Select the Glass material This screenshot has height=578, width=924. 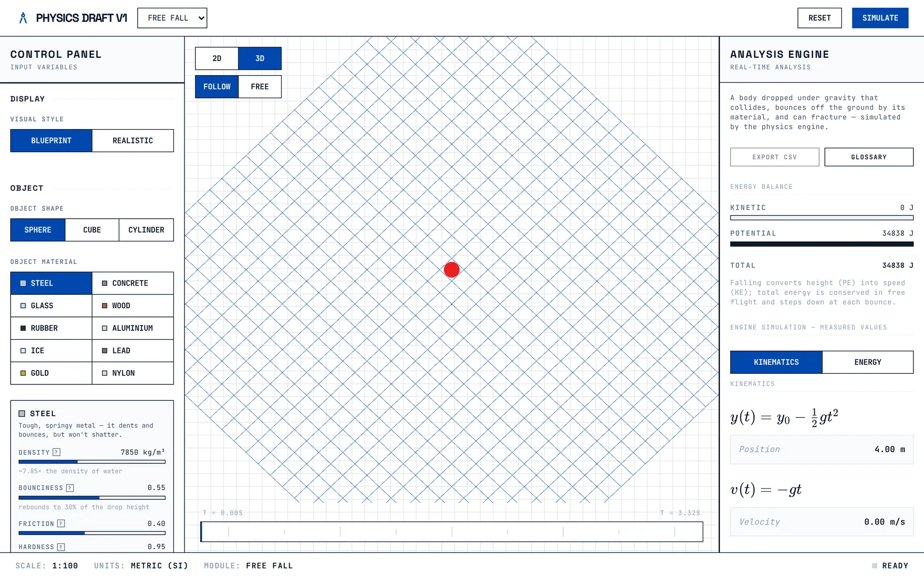click(x=51, y=306)
